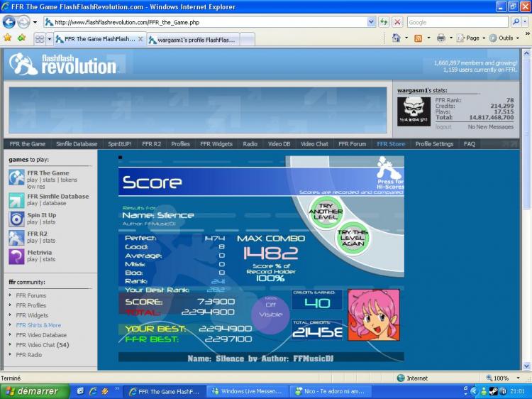Add page to favorites star icon
The width and height of the screenshot is (532, 399).
(x=21, y=38)
